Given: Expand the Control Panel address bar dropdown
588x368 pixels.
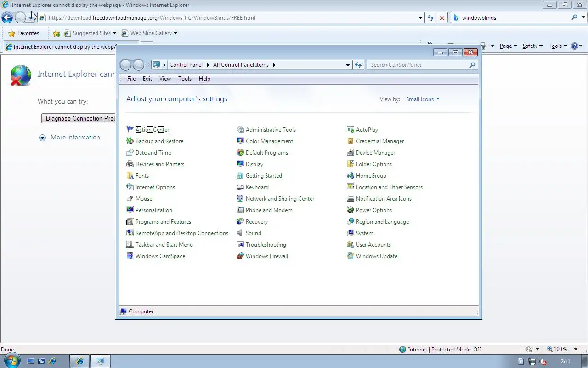Looking at the screenshot, I should point(348,65).
